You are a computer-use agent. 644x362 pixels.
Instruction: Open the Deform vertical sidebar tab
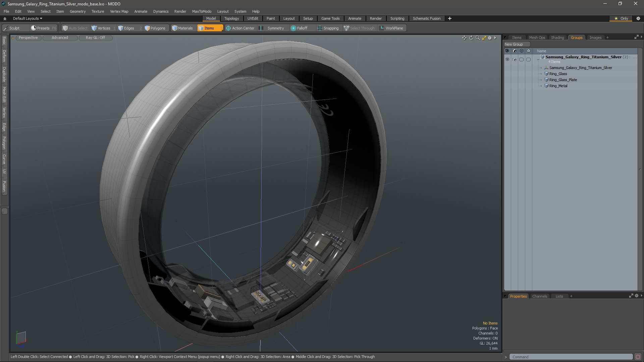coord(4,56)
